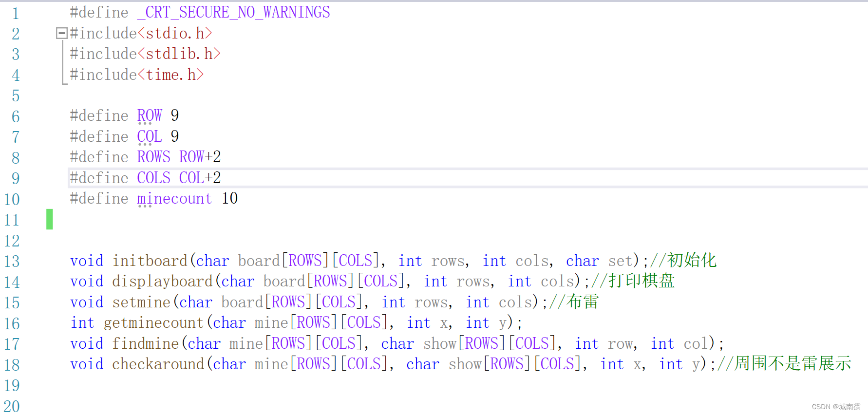
Task: Click the int return type on line 16
Action: point(82,322)
